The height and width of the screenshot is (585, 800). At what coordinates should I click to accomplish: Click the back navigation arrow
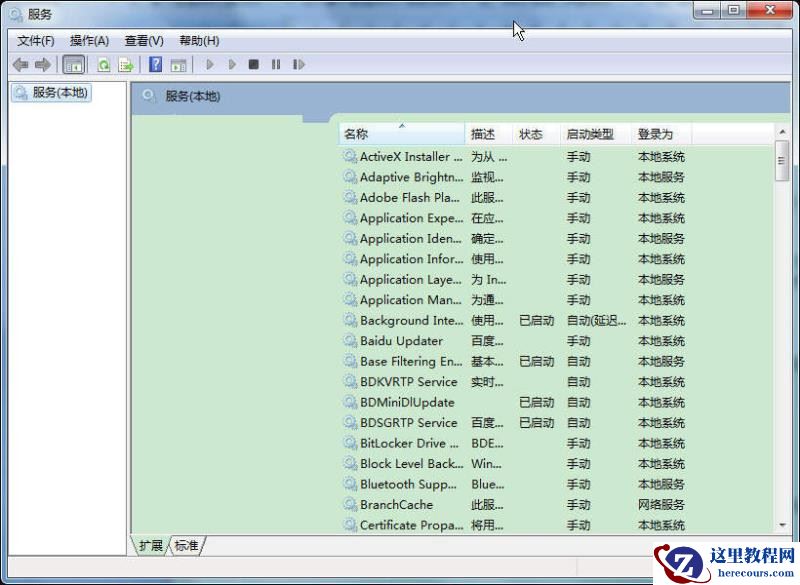21,64
